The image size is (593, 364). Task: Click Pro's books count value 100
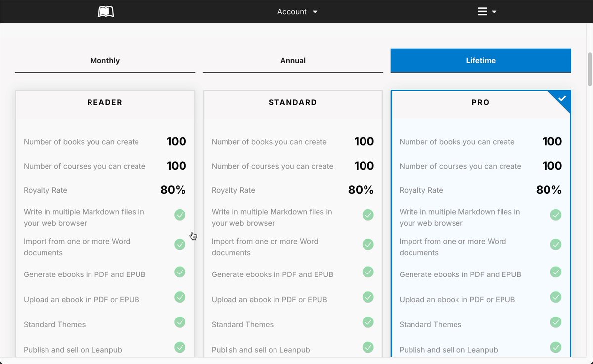tap(552, 142)
